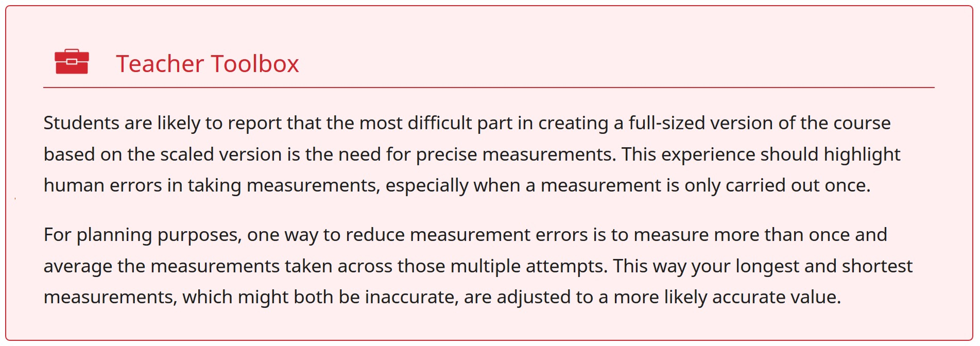The width and height of the screenshot is (980, 346).
Task: Click the Teacher Toolbox heading
Action: [x=207, y=64]
